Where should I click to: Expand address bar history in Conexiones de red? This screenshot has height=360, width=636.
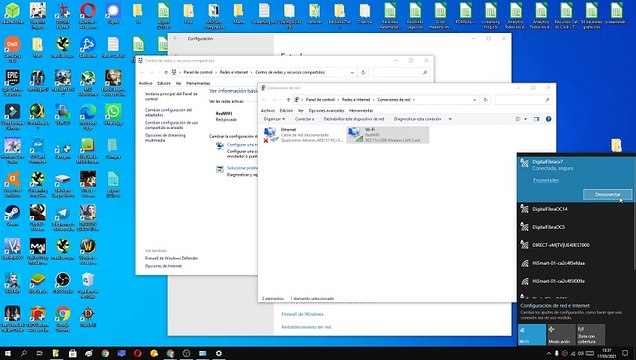coord(474,100)
